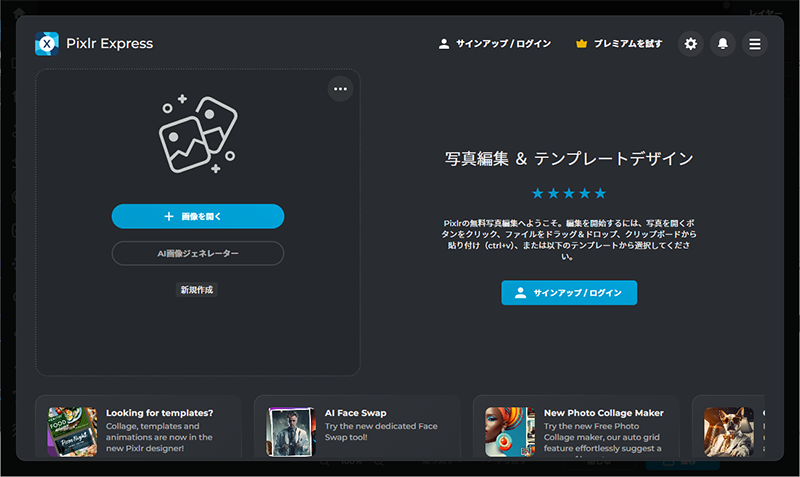
Task: Open the AI Face Swap thumbnail
Action: (291, 431)
